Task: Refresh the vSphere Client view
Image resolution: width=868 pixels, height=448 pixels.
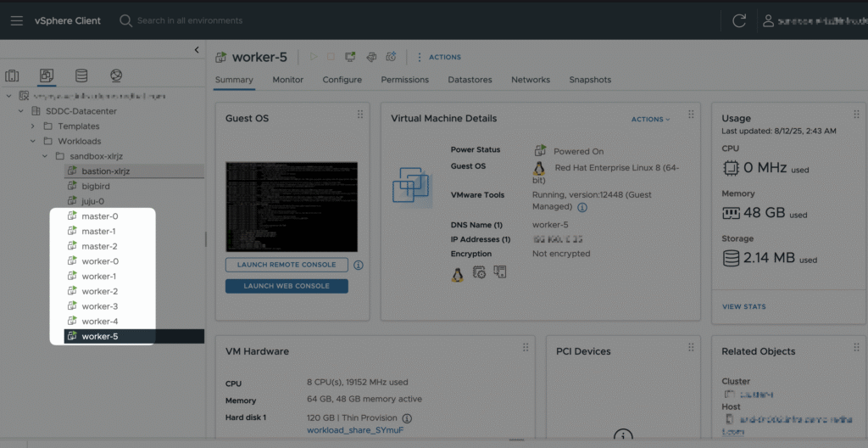Action: click(739, 21)
